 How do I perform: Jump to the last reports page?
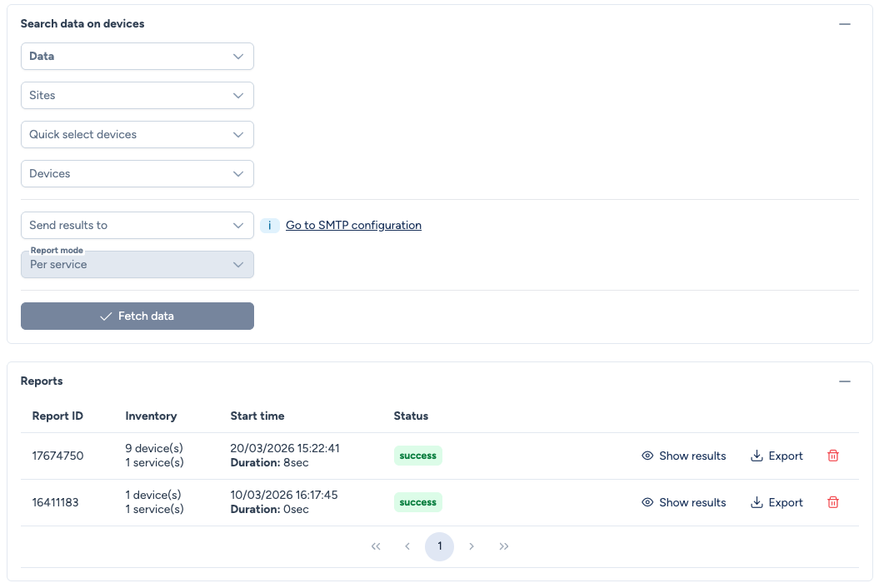504,546
